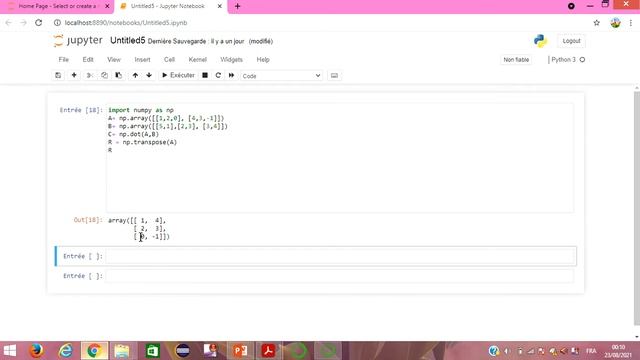Move selected cell up arrow
The image size is (640, 360).
(135, 76)
